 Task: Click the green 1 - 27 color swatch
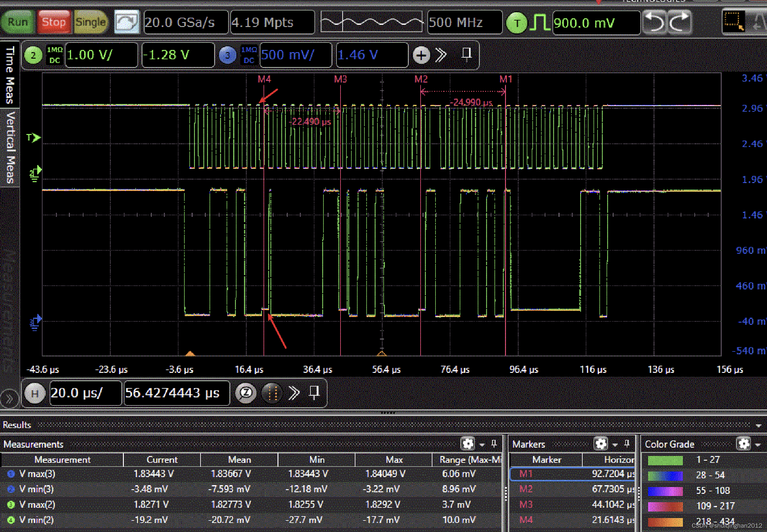tap(665, 460)
